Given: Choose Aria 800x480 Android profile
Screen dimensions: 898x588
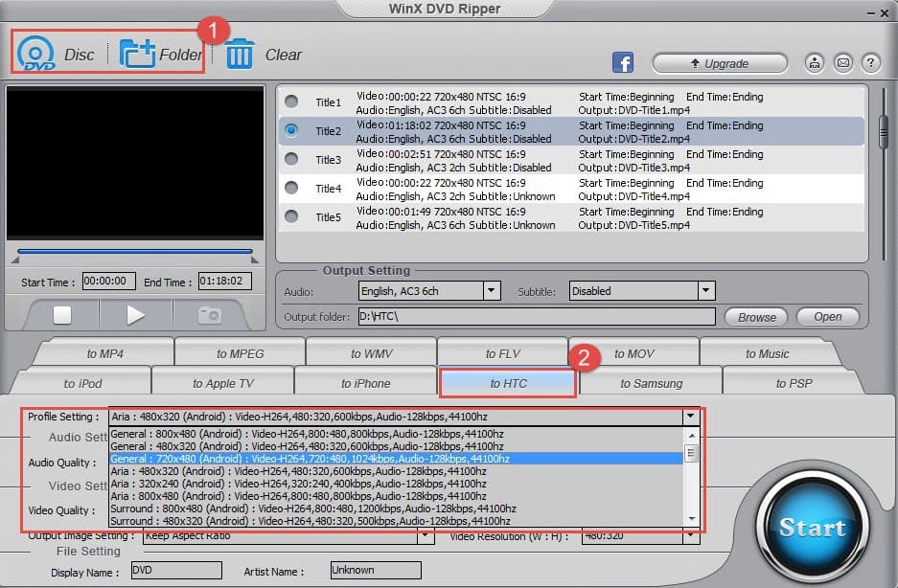Looking at the screenshot, I should tap(396, 496).
